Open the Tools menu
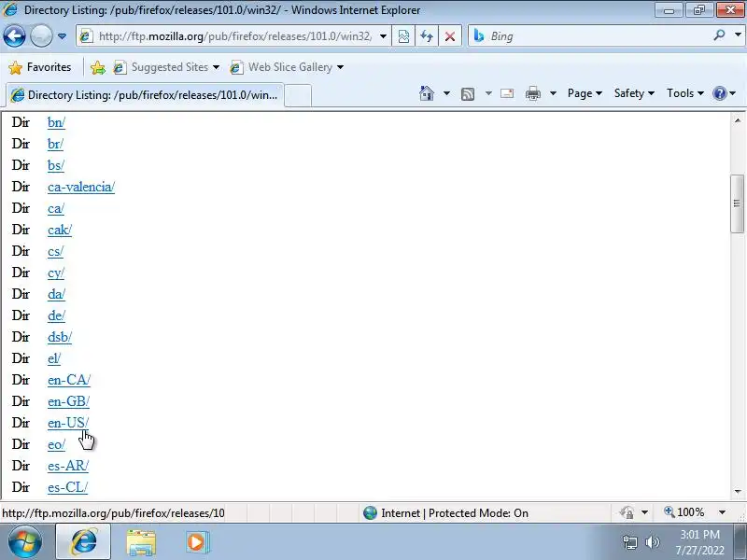This screenshot has width=747, height=560. pos(685,93)
